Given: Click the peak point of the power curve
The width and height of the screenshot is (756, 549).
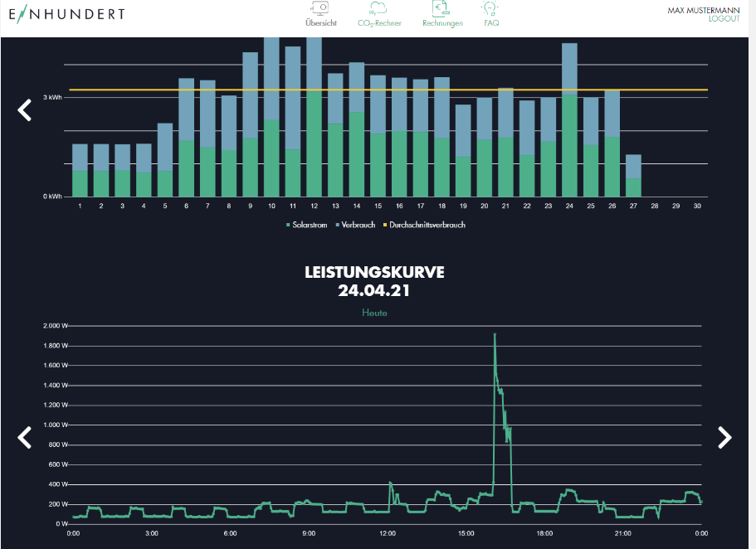Looking at the screenshot, I should point(495,334).
